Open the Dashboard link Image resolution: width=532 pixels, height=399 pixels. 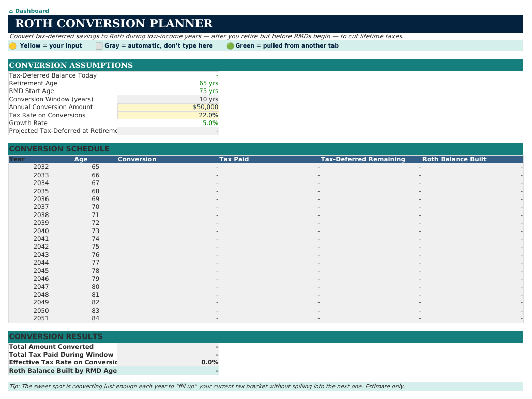tap(29, 11)
